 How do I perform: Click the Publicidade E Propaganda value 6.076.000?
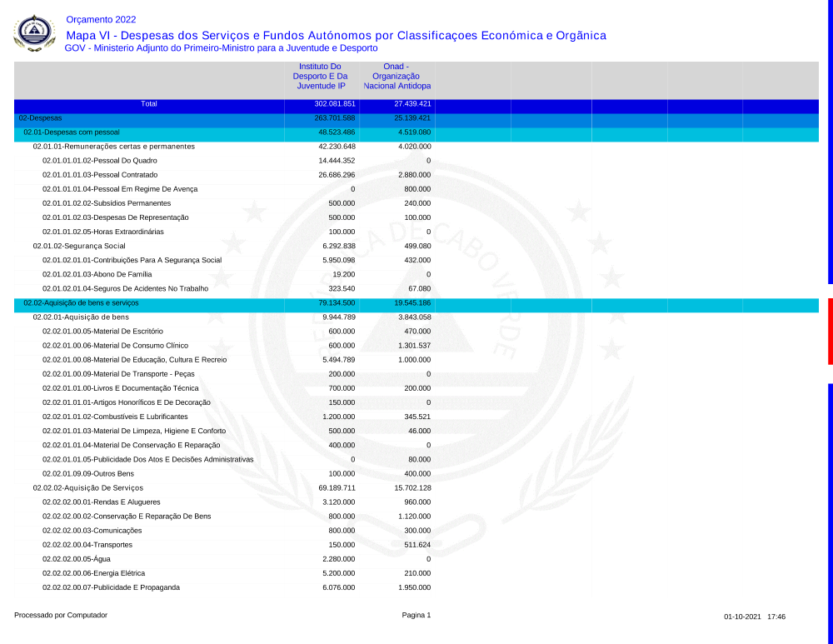click(337, 587)
